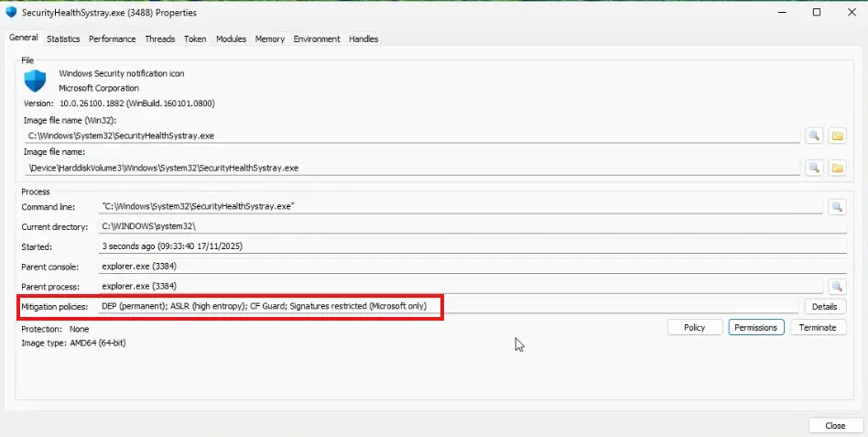Screen dimensions: 868x437
Task: Click the magnifier icon beside Parent process field
Action: tap(837, 287)
